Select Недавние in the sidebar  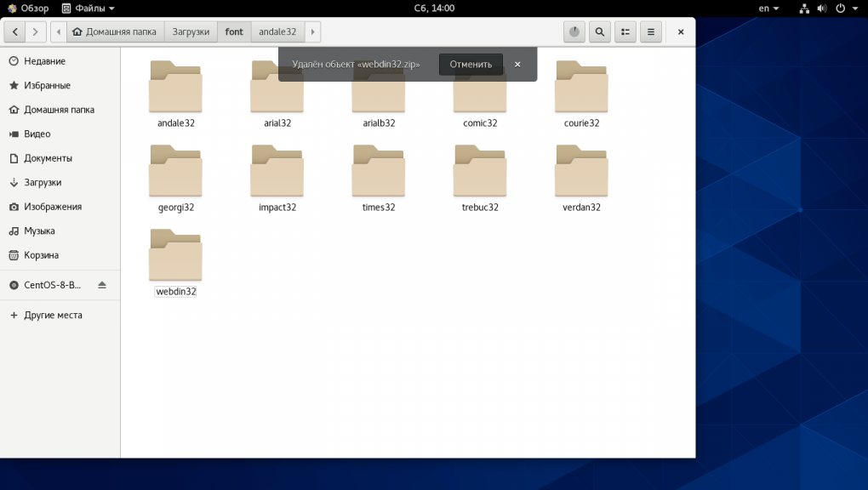pos(44,61)
